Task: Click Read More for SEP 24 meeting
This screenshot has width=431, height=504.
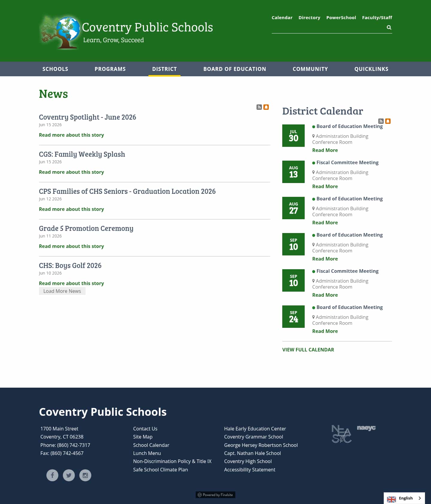Action: tap(325, 331)
